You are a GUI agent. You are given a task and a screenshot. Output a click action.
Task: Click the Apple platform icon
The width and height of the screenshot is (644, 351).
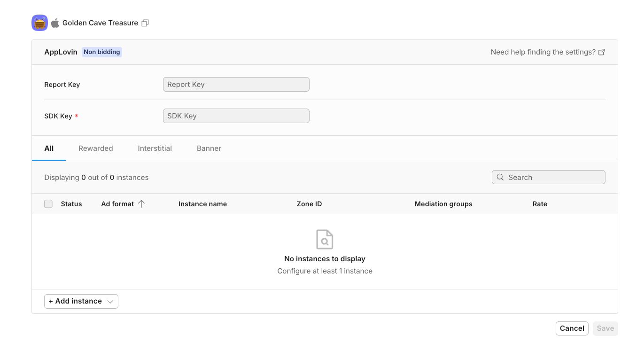[x=55, y=23]
